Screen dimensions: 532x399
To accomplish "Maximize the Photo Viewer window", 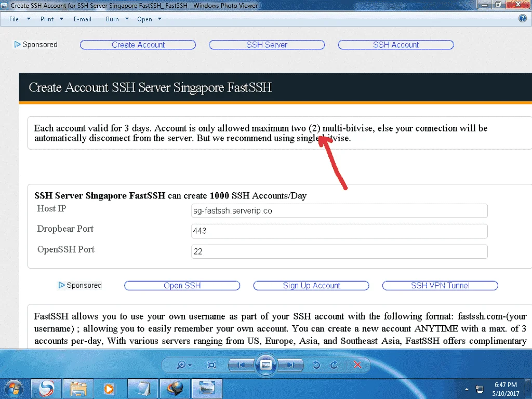I will pos(498,4).
